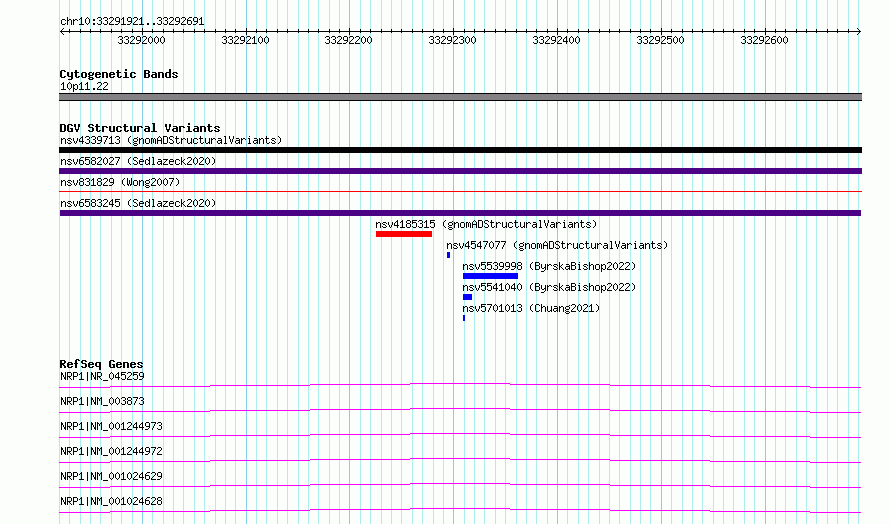
Task: Click the red nsv4185315 variant bar
Action: click(x=404, y=234)
